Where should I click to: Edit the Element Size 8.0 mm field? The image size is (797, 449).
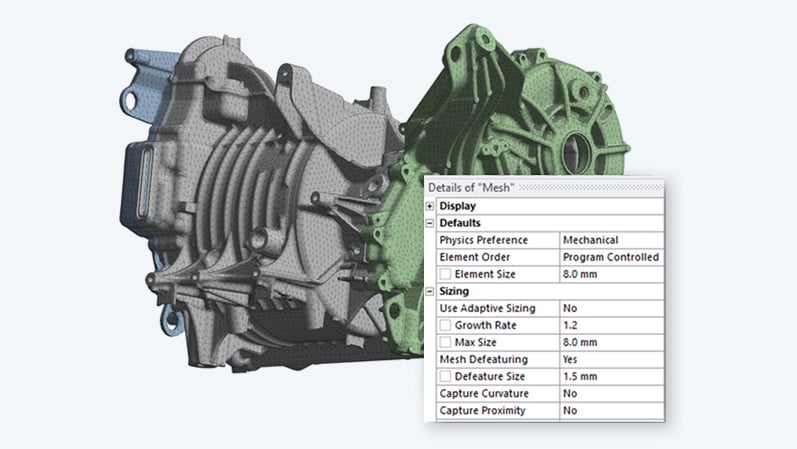pyautogui.click(x=611, y=274)
